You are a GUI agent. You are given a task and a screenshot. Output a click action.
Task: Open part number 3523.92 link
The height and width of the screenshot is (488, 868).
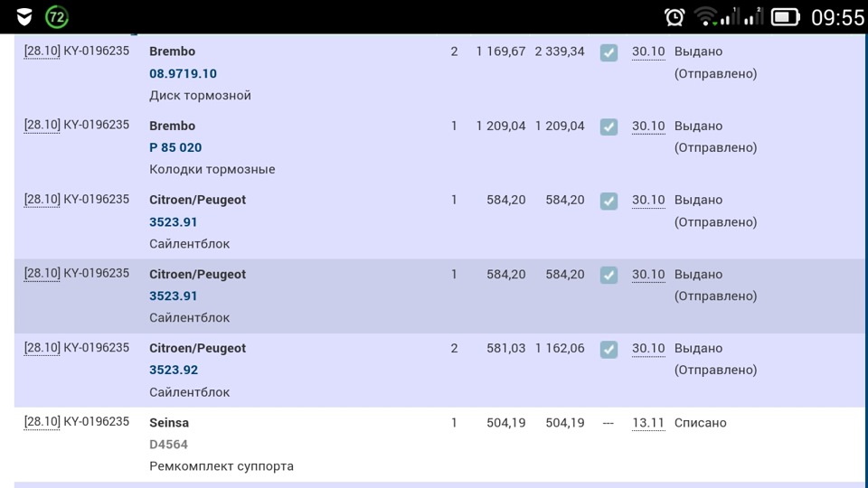pyautogui.click(x=174, y=370)
